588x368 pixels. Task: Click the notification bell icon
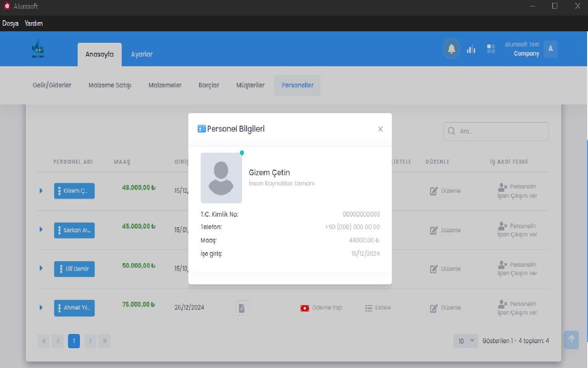(451, 49)
